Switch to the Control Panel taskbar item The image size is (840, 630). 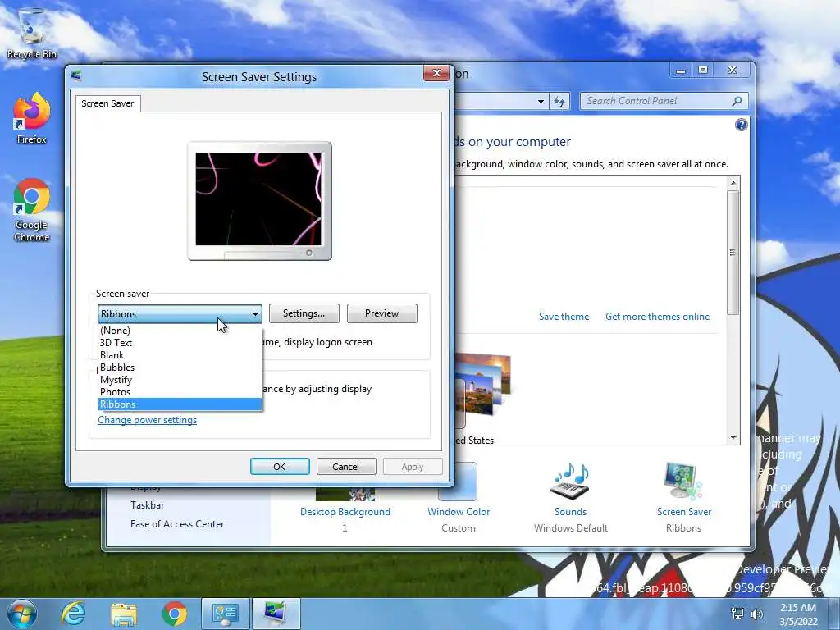tap(226, 614)
